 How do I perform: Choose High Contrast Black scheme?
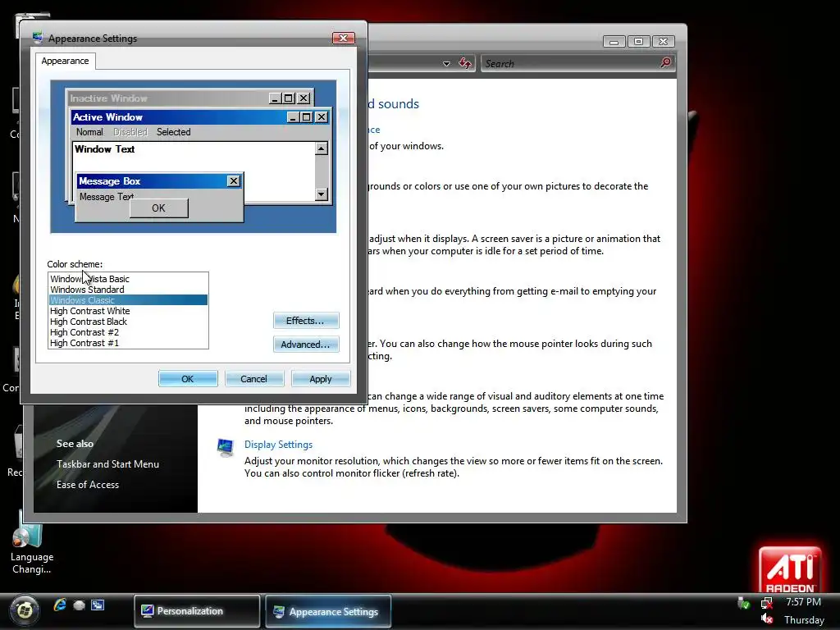tap(128, 322)
